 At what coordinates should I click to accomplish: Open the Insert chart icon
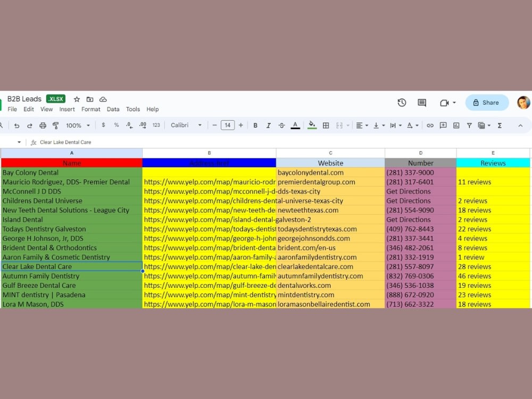pos(456,126)
